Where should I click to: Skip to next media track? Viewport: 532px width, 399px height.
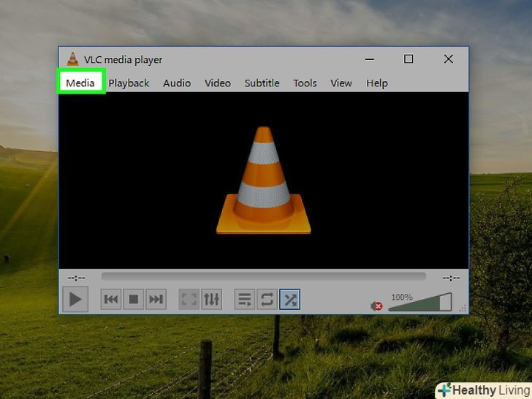(x=156, y=300)
